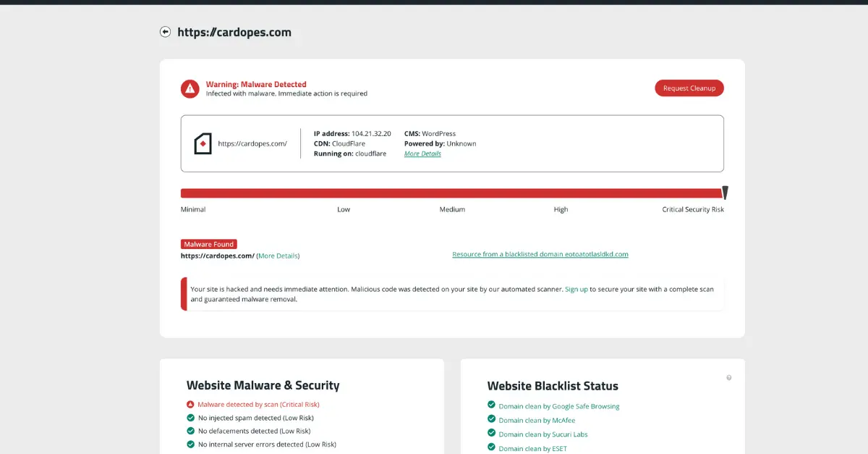Image resolution: width=868 pixels, height=454 pixels.
Task: Click the Request Cleanup button
Action: 689,88
